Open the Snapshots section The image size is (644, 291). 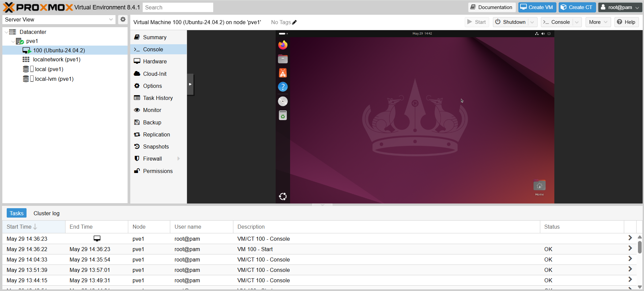tap(158, 147)
